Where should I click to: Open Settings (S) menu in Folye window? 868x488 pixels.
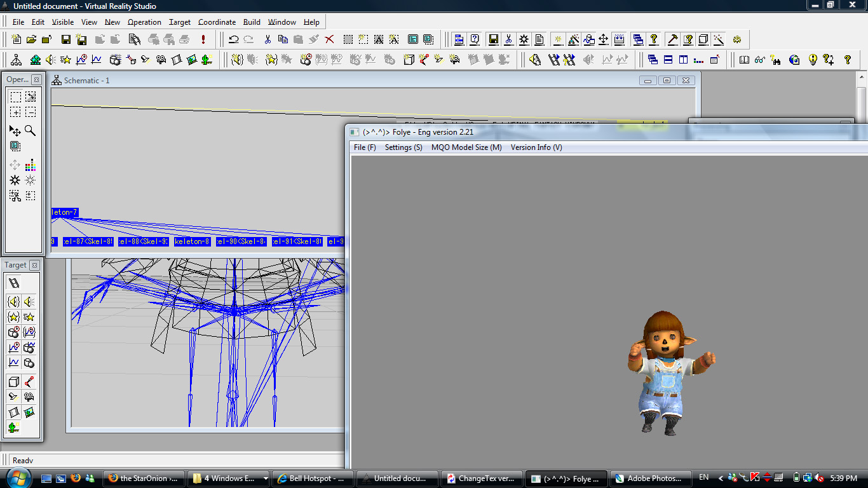point(403,147)
